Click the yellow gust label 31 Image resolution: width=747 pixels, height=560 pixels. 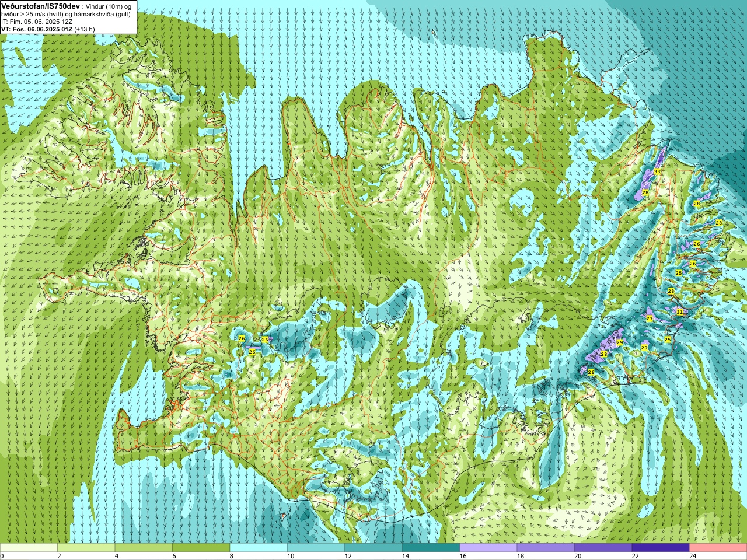680,312
